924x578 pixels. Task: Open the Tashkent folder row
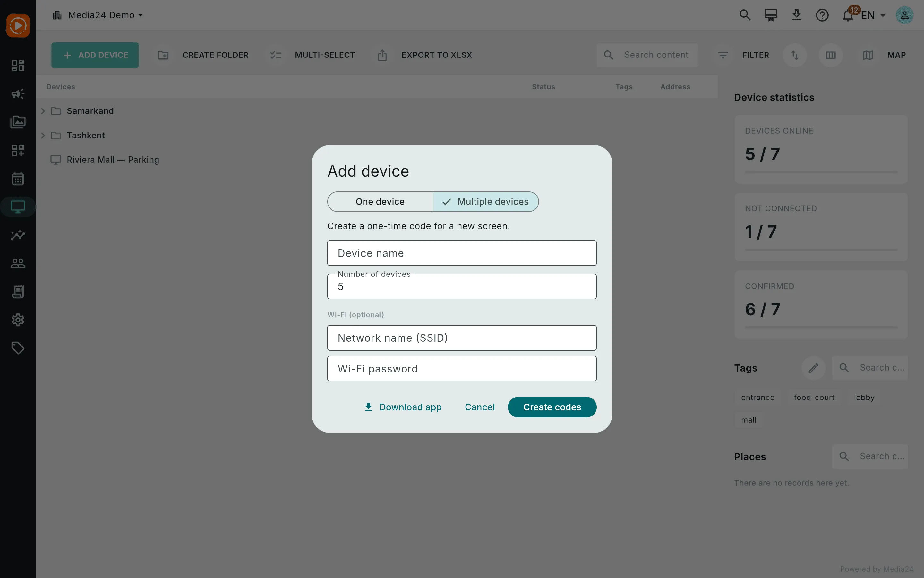(x=377, y=135)
